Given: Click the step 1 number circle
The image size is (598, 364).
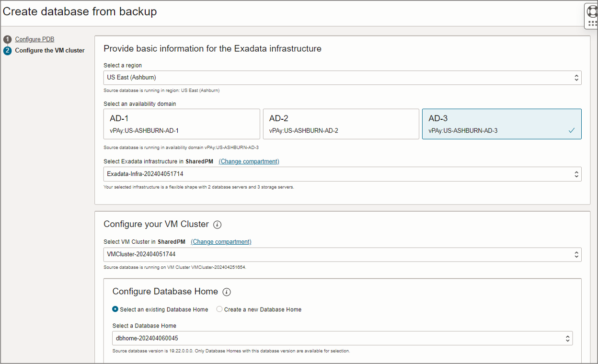Looking at the screenshot, I should click(x=7, y=39).
